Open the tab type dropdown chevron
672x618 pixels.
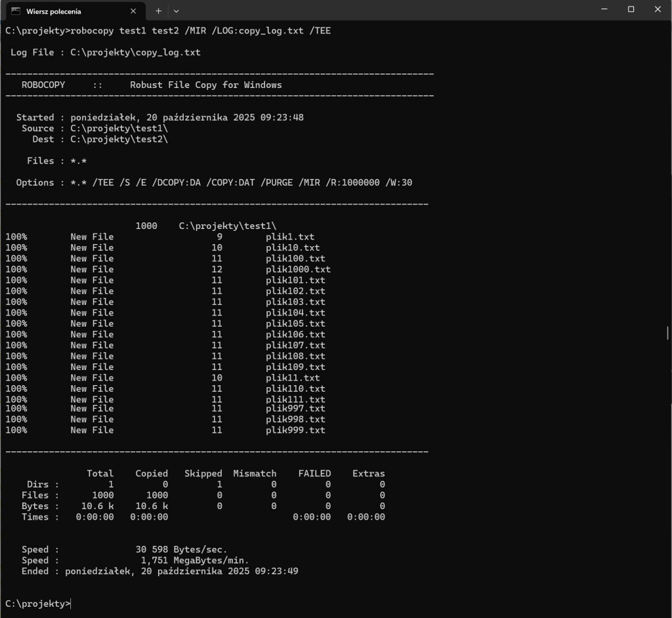pos(175,10)
